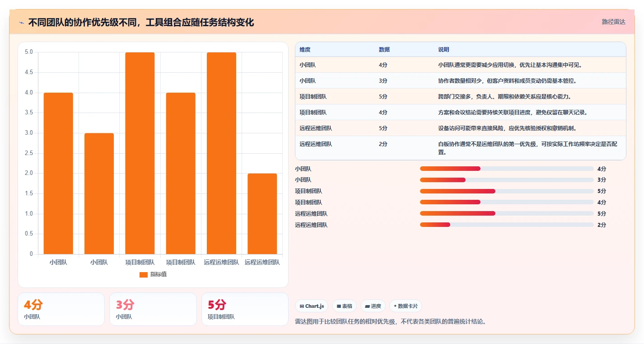Click the 小团队 progress bar showing 4分
Viewport: 644px width, 344px height.
[507, 169]
